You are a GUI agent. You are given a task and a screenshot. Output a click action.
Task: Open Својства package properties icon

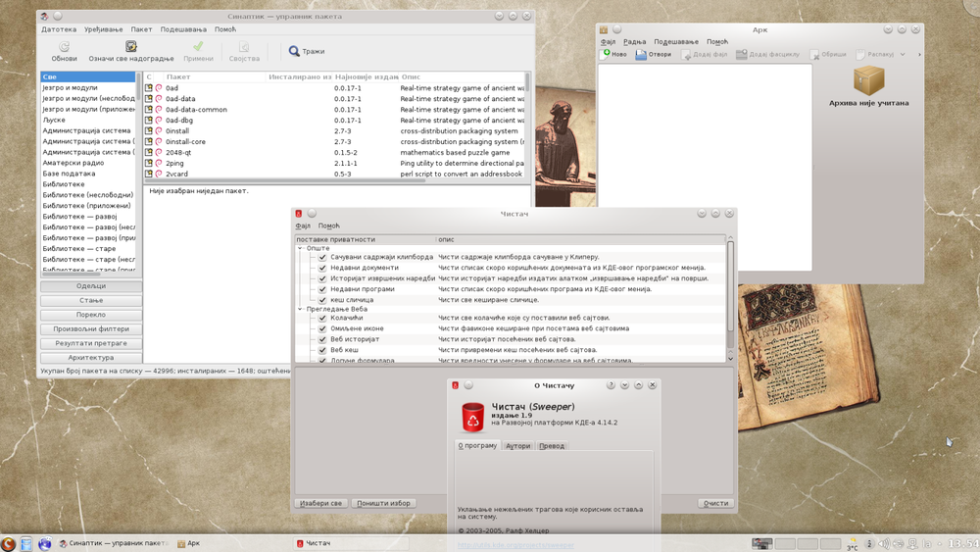point(244,46)
